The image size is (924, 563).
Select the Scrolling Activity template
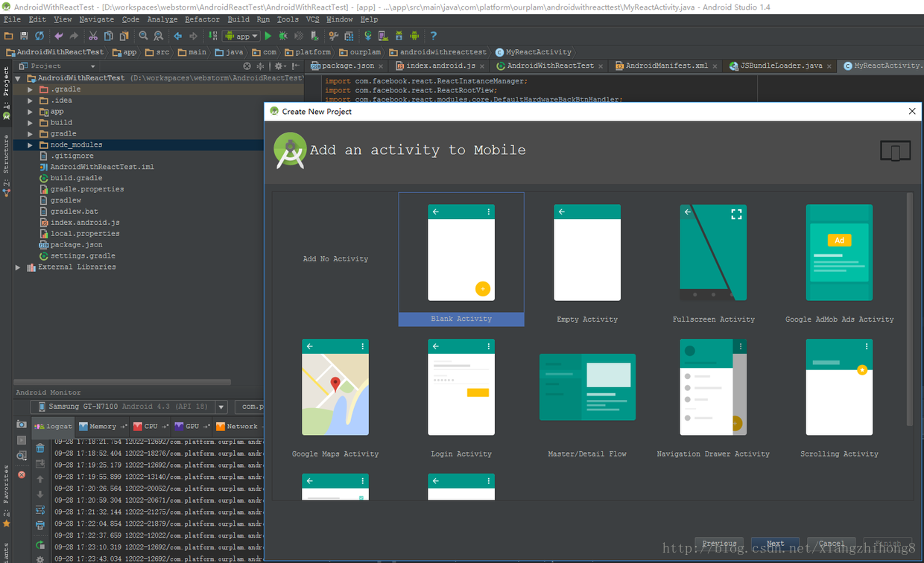pos(839,394)
